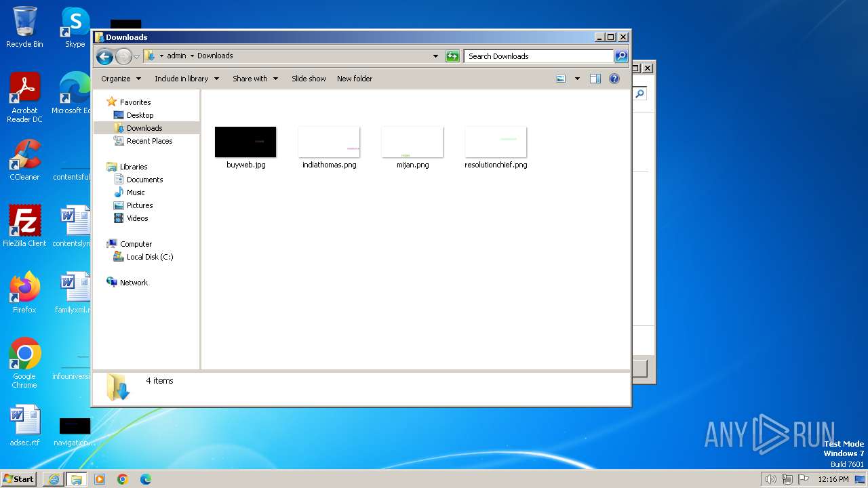Open Include in library menu

tap(186, 79)
